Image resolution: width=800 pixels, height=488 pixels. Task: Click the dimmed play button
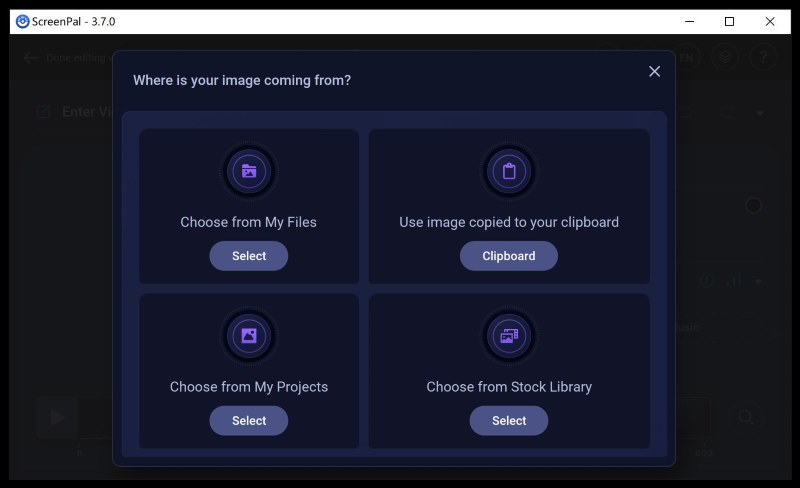tap(57, 418)
